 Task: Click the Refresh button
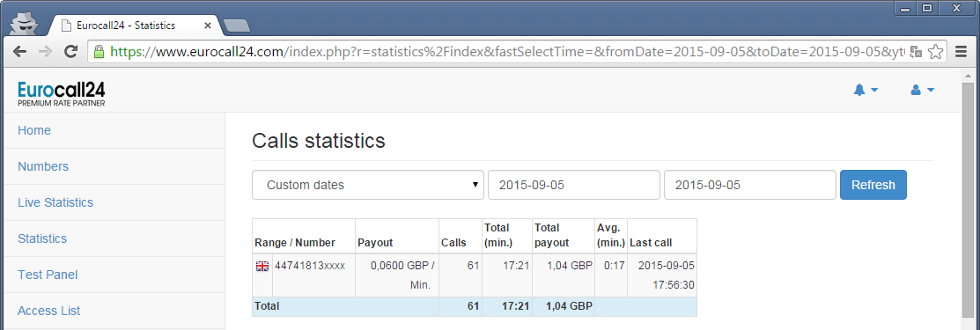click(x=873, y=185)
